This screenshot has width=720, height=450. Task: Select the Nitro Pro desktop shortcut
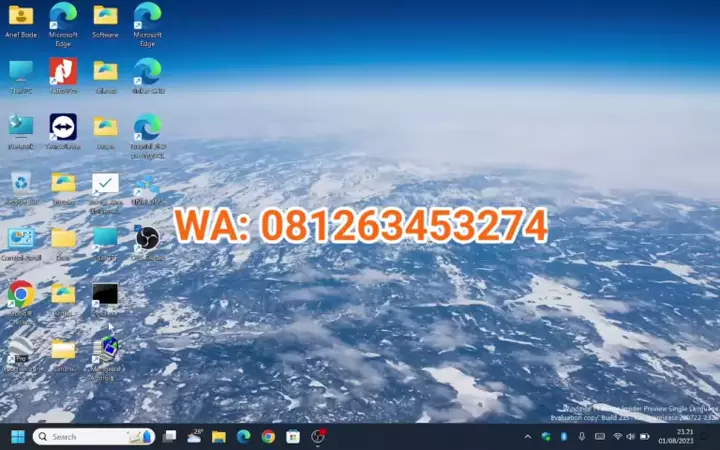tap(63, 71)
